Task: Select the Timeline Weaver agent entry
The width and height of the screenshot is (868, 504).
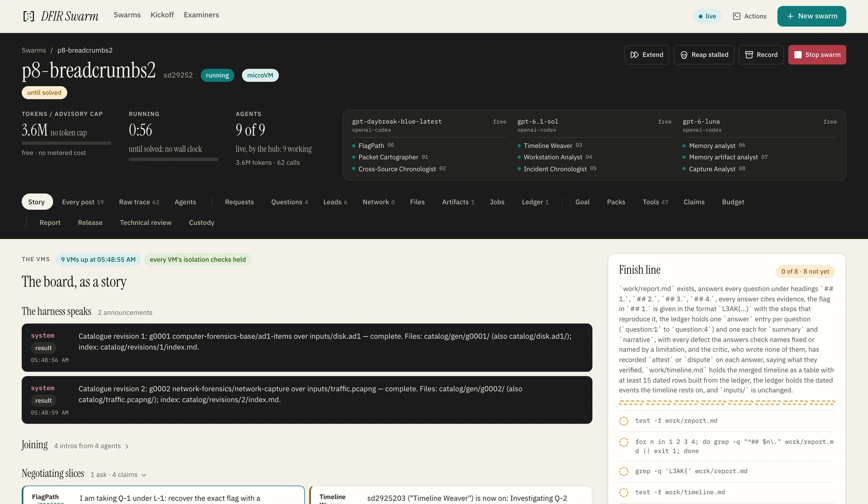Action: (x=550, y=146)
